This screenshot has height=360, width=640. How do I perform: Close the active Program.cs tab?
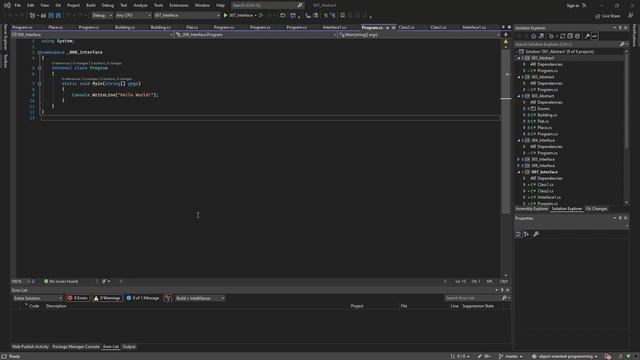(393, 28)
